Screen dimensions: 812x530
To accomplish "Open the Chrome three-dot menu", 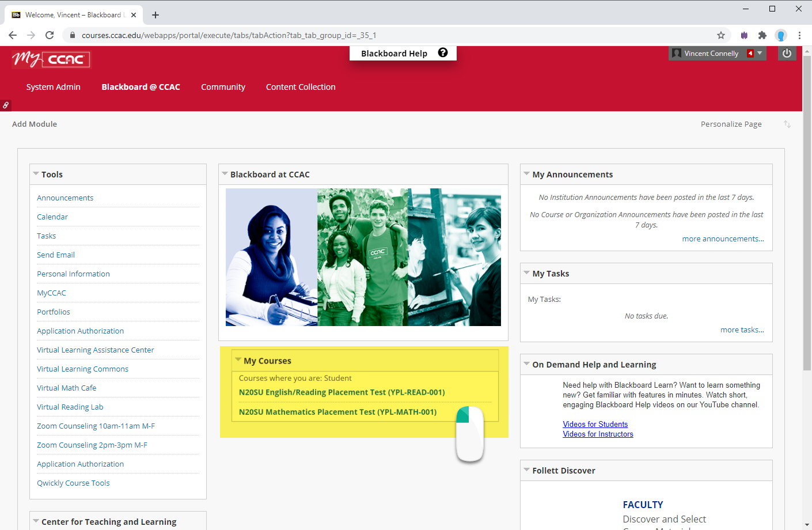I will (799, 35).
